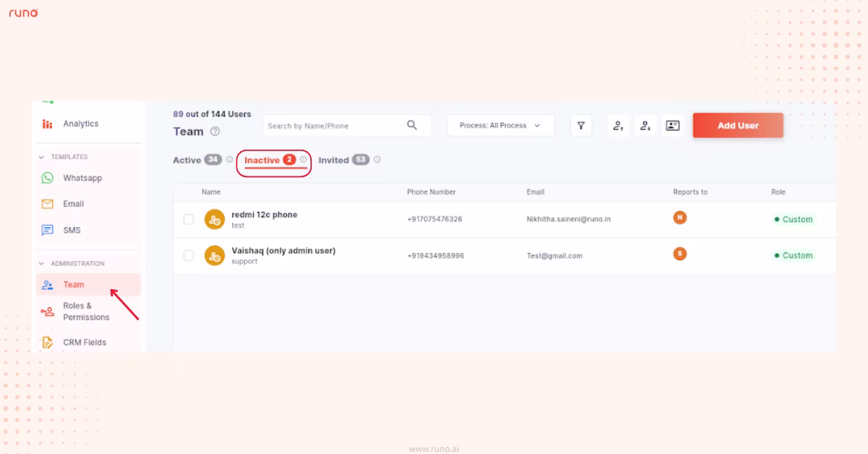Open the Email templates icon

point(47,203)
